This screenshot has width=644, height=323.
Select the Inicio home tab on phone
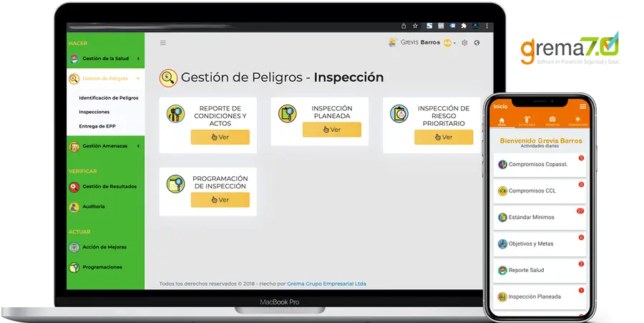pos(502,122)
